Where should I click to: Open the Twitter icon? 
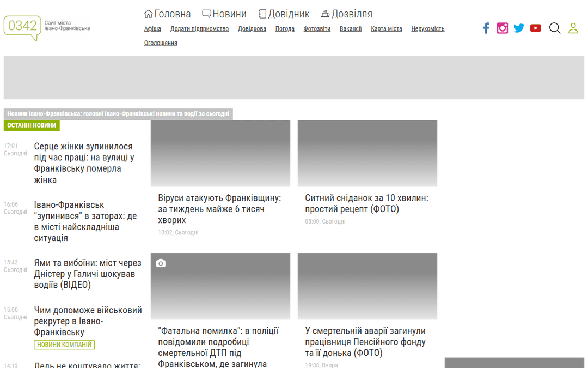(519, 28)
